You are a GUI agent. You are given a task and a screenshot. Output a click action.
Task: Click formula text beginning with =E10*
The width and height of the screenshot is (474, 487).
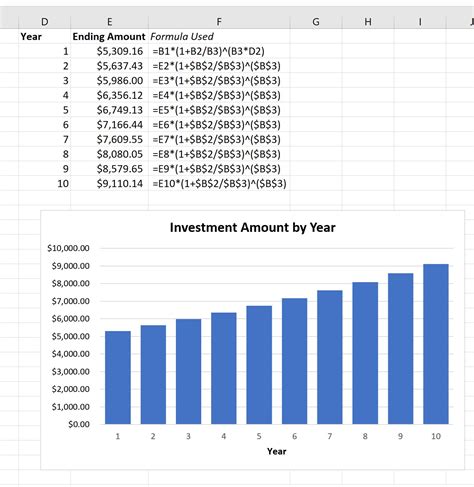[x=219, y=183]
